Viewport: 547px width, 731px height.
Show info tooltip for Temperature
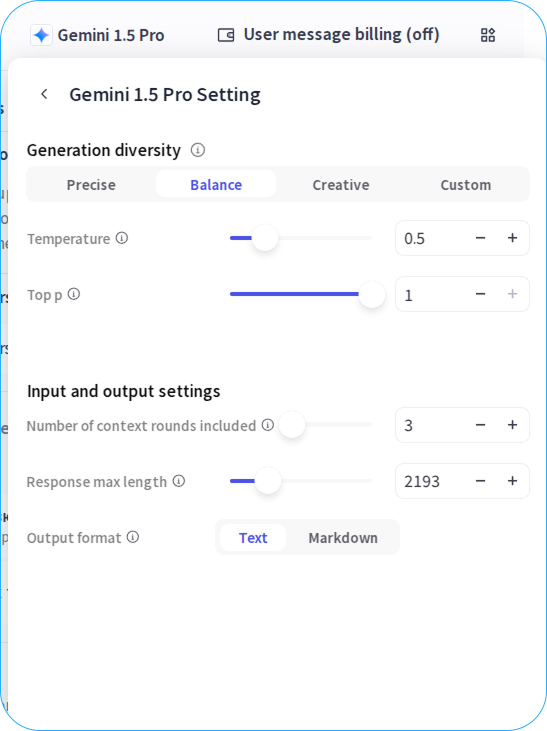[122, 238]
